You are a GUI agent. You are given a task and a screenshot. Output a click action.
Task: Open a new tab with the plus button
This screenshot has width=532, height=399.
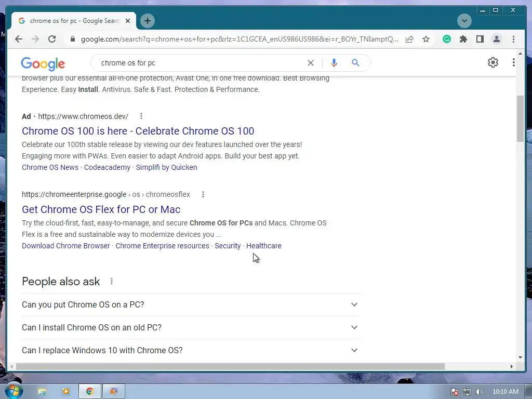coord(147,21)
